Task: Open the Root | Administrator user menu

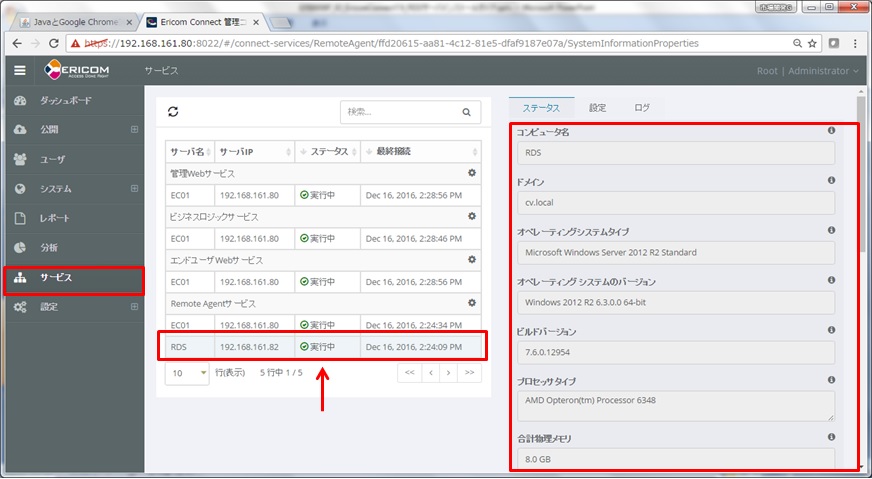Action: 808,71
